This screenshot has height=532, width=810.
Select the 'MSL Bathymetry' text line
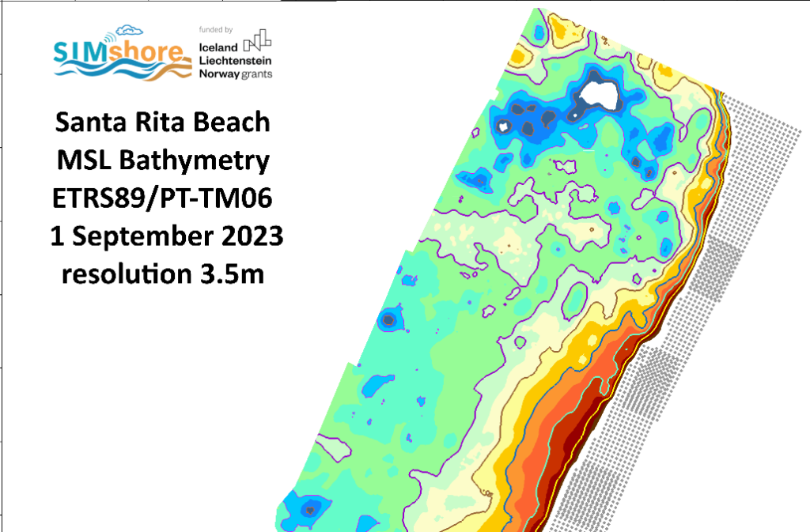point(163,160)
